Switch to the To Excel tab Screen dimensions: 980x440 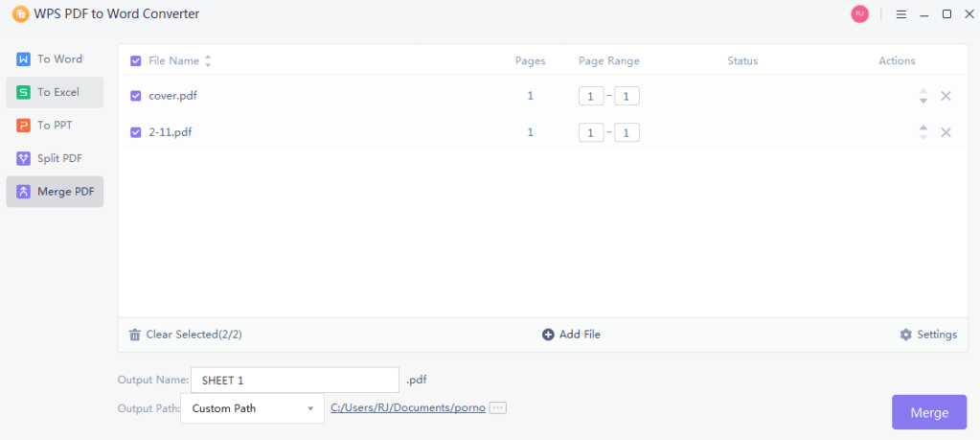coord(55,92)
